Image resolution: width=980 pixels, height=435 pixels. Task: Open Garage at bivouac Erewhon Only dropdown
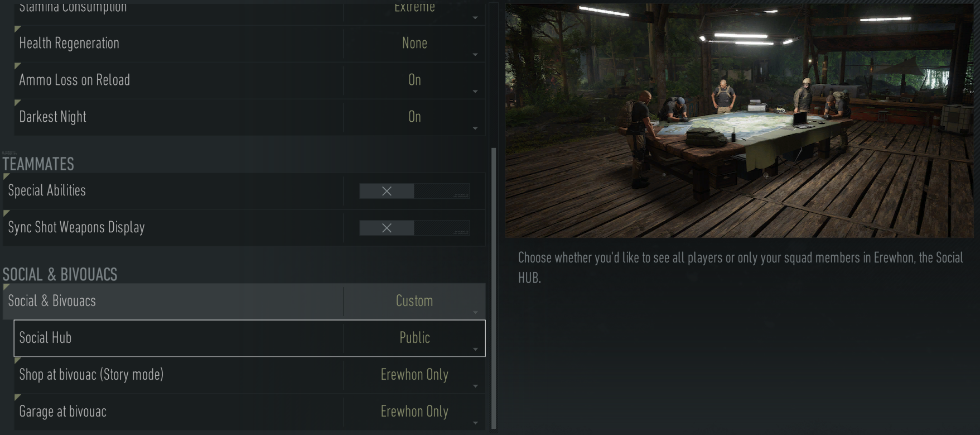point(414,412)
